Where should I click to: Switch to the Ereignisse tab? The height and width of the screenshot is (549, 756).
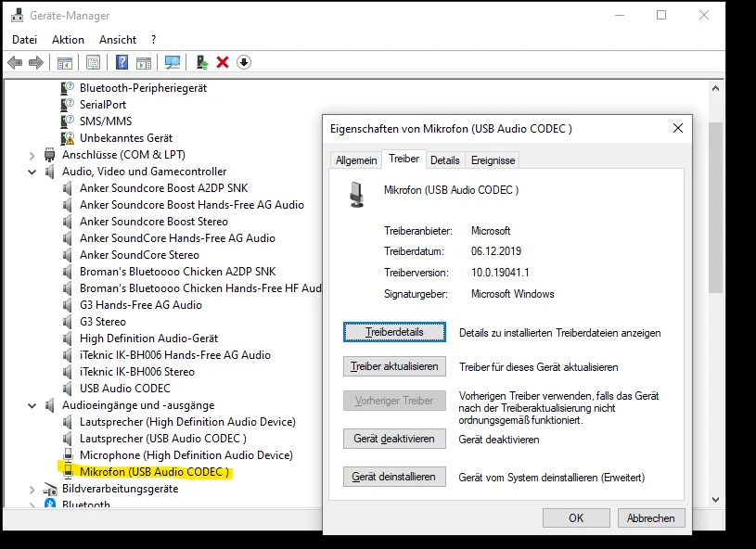[493, 160]
